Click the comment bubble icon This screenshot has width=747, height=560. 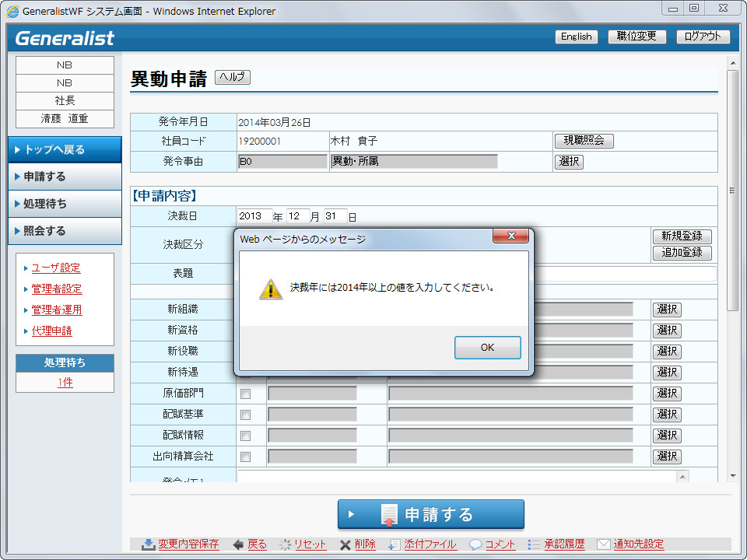tap(475, 544)
